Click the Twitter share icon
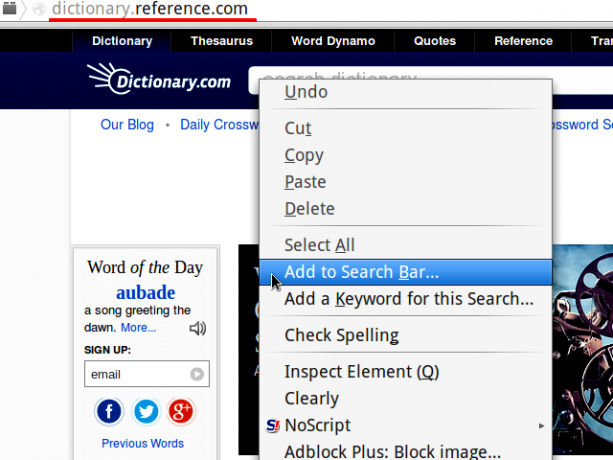Image resolution: width=613 pixels, height=460 pixels. [x=145, y=411]
